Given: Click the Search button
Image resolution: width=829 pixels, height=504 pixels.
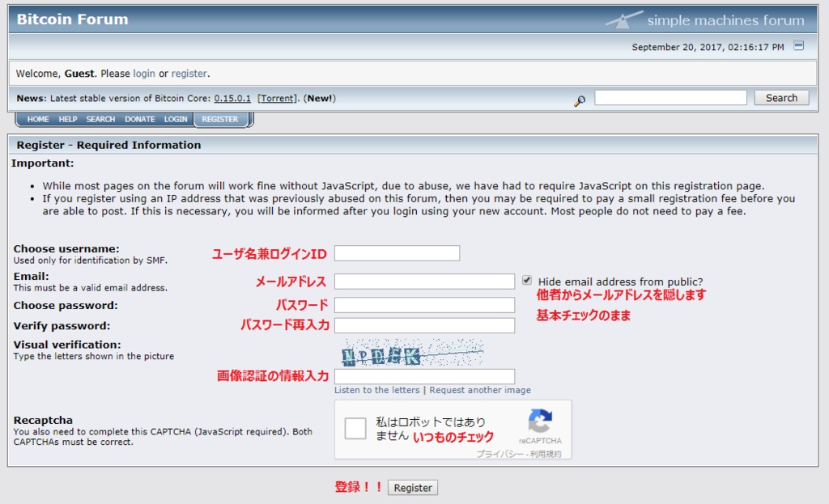Looking at the screenshot, I should pos(781,98).
